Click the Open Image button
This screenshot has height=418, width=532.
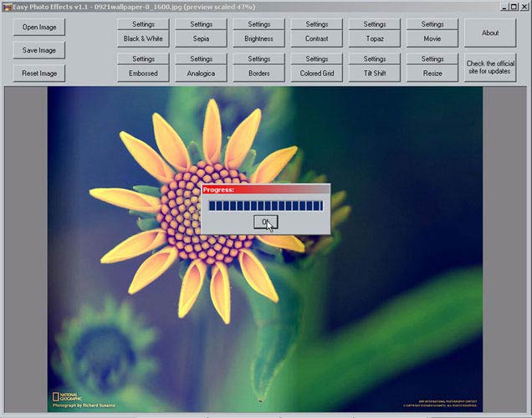pyautogui.click(x=39, y=27)
